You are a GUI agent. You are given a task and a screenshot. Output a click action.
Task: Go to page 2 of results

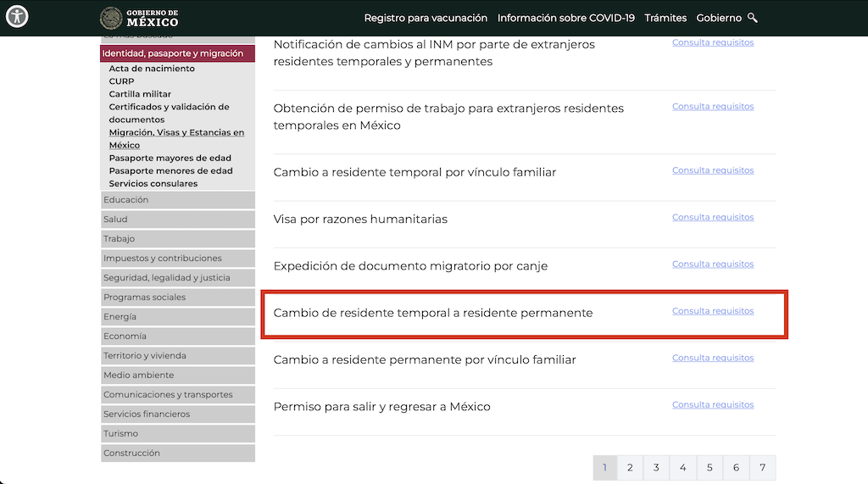[x=630, y=468]
